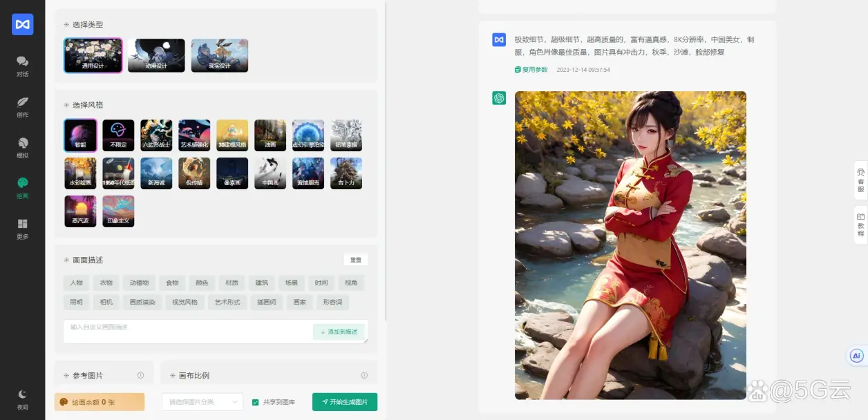The width and height of the screenshot is (868, 420).
Task: Choose the 六边形战士 style
Action: (156, 135)
